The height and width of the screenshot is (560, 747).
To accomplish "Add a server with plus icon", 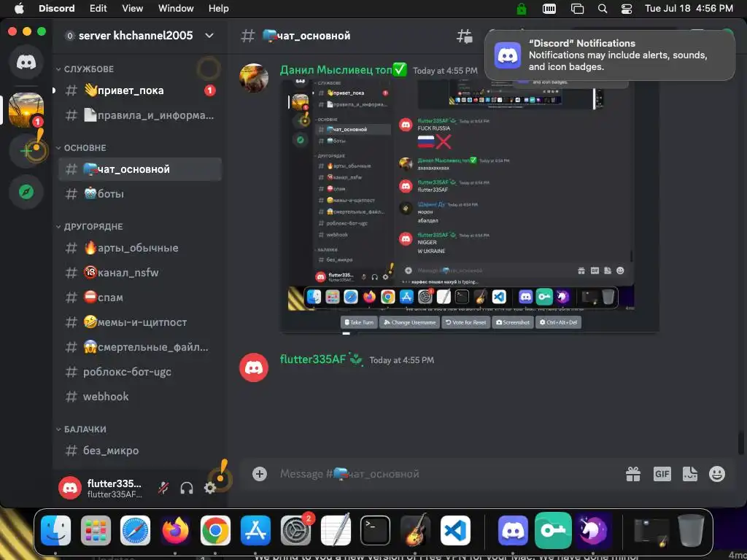I will 26,151.
